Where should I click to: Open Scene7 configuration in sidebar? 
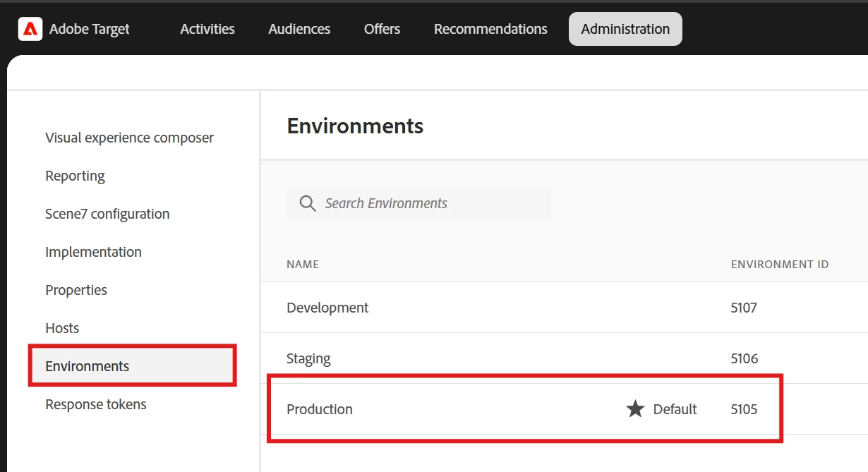coord(107,214)
